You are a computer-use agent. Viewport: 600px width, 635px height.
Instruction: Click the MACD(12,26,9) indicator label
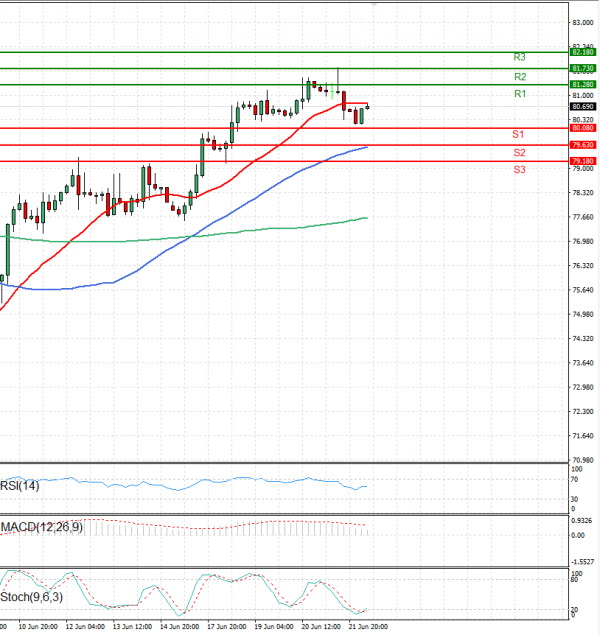click(x=42, y=527)
